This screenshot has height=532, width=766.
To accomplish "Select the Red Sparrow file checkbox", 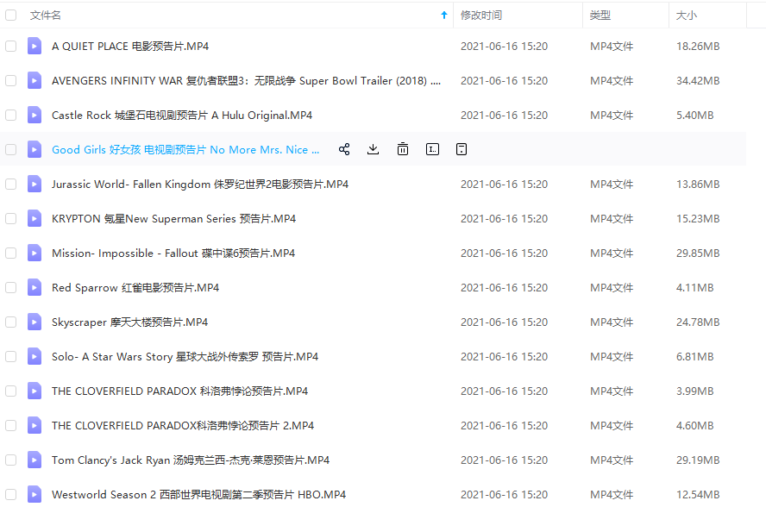I will click(x=11, y=287).
